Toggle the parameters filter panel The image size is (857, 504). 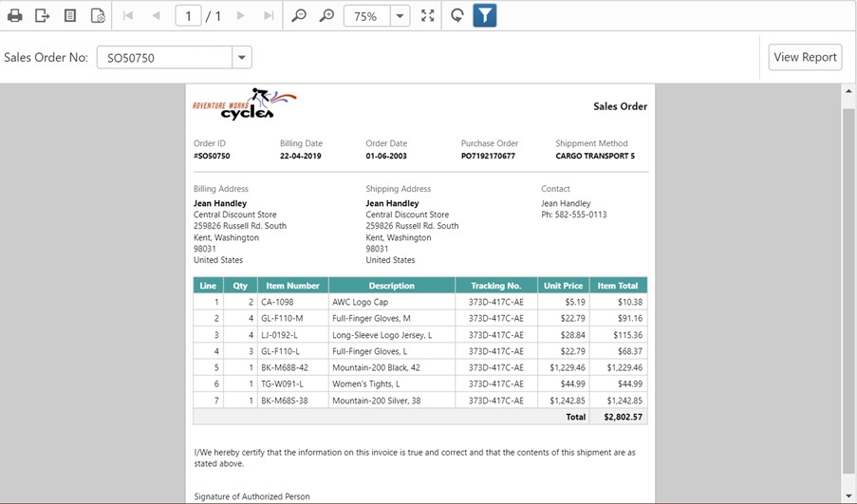[484, 16]
